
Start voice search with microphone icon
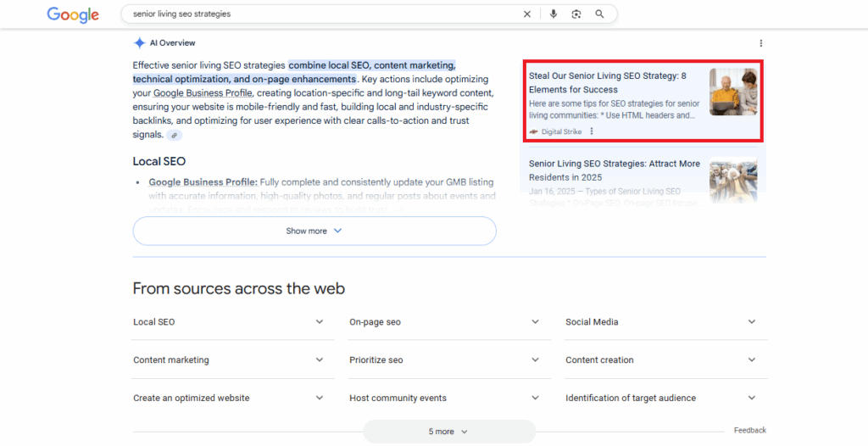coord(554,14)
